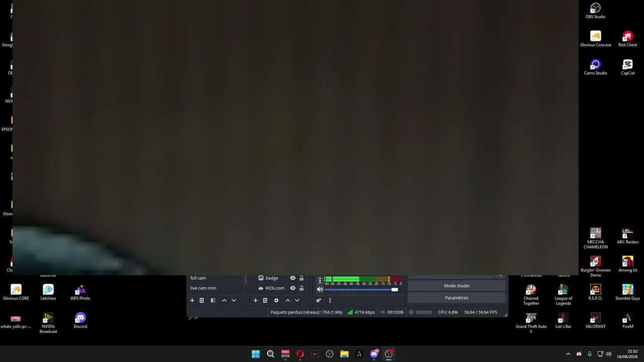Toggle visibility of the badge source
Image resolution: width=644 pixels, height=362 pixels.
[292, 278]
